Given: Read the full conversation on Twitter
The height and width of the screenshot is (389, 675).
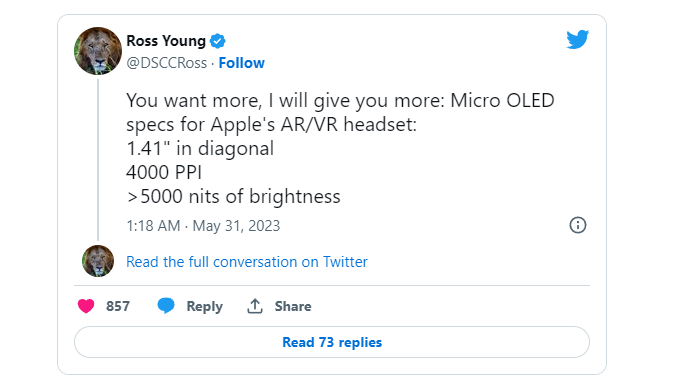Looking at the screenshot, I should tap(247, 262).
